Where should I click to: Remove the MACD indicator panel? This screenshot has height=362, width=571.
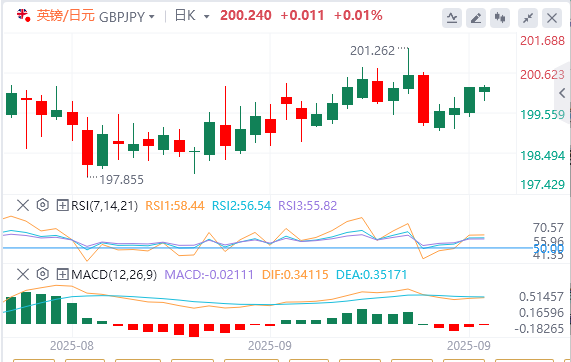(23, 274)
